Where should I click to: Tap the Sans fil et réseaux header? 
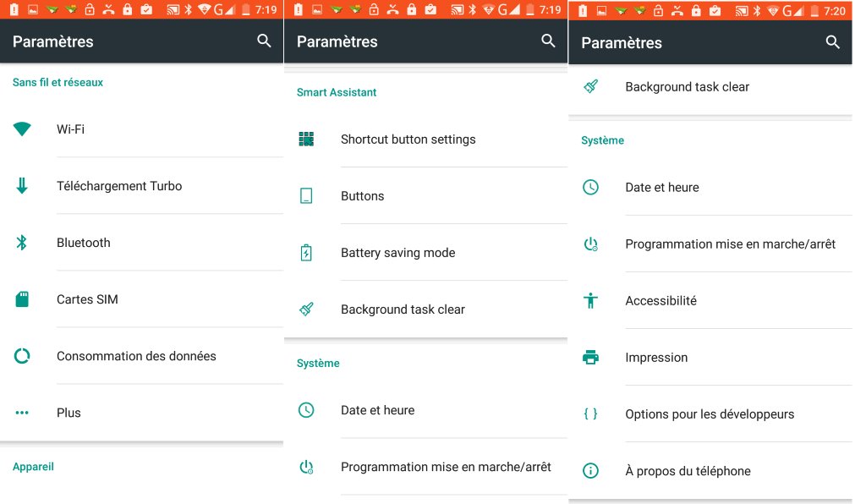point(58,82)
